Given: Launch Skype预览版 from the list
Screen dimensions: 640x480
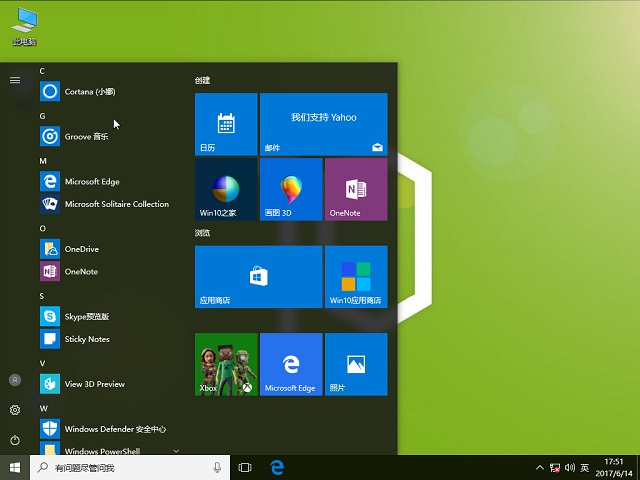Looking at the screenshot, I should click(109, 316).
